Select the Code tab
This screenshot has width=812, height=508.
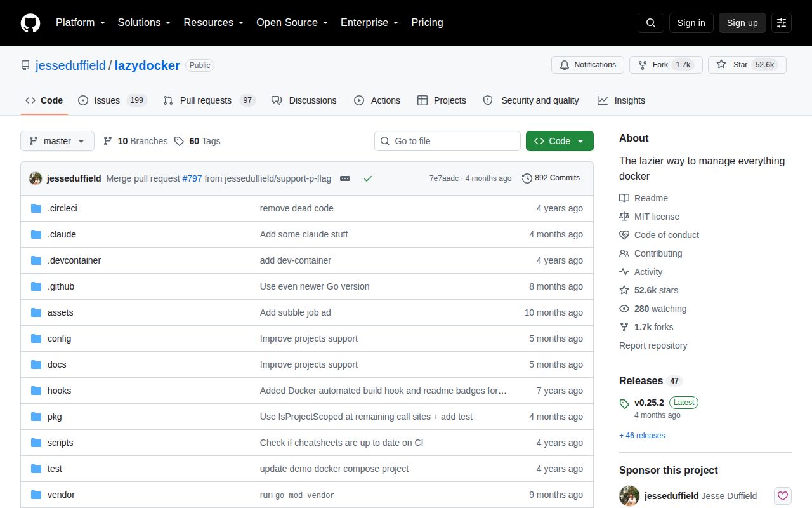point(44,100)
